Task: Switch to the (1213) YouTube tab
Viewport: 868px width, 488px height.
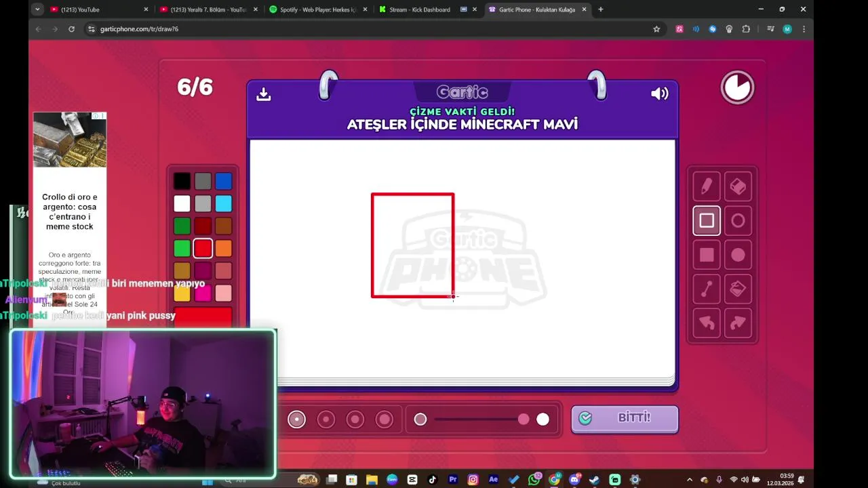Action: pyautogui.click(x=100, y=9)
